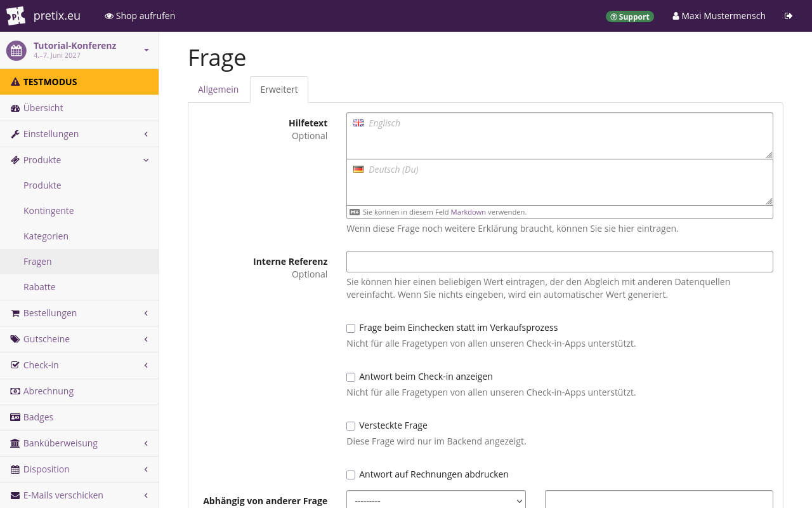Image resolution: width=812 pixels, height=508 pixels.
Task: Open the event switcher dropdown caret
Action: [147, 50]
